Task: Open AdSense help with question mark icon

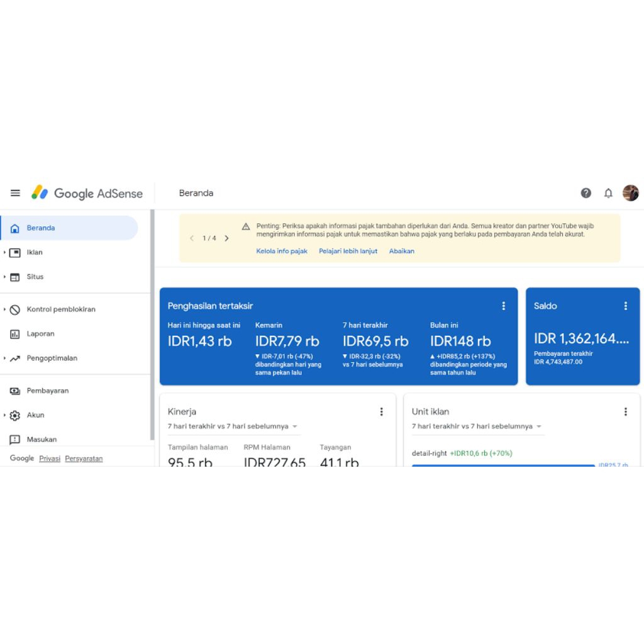Action: click(x=586, y=193)
